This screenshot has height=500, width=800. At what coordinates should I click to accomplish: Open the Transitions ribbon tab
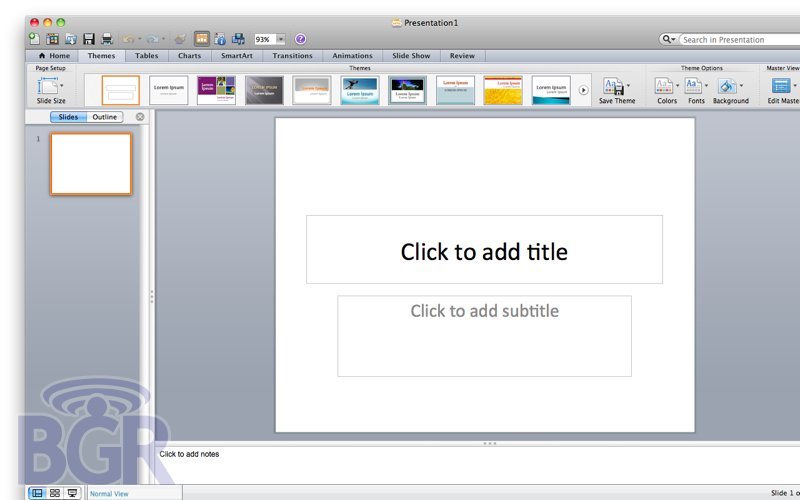[292, 56]
